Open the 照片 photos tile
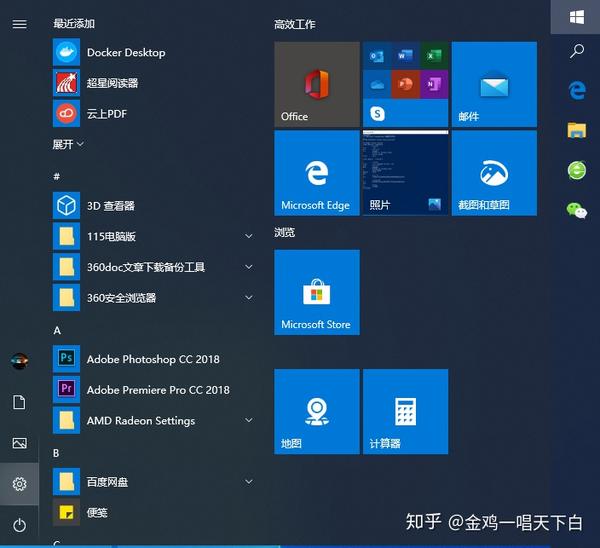Viewport: 600px width, 548px height. tap(406, 173)
